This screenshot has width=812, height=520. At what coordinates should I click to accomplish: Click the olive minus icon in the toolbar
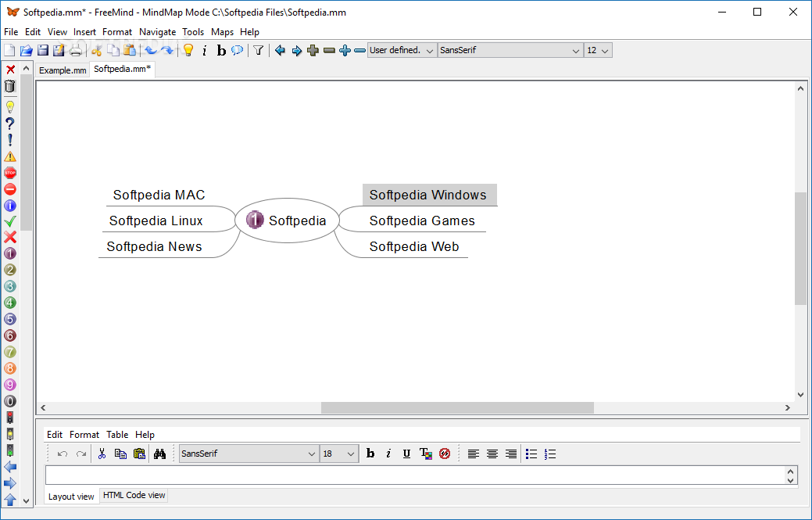[329, 50]
